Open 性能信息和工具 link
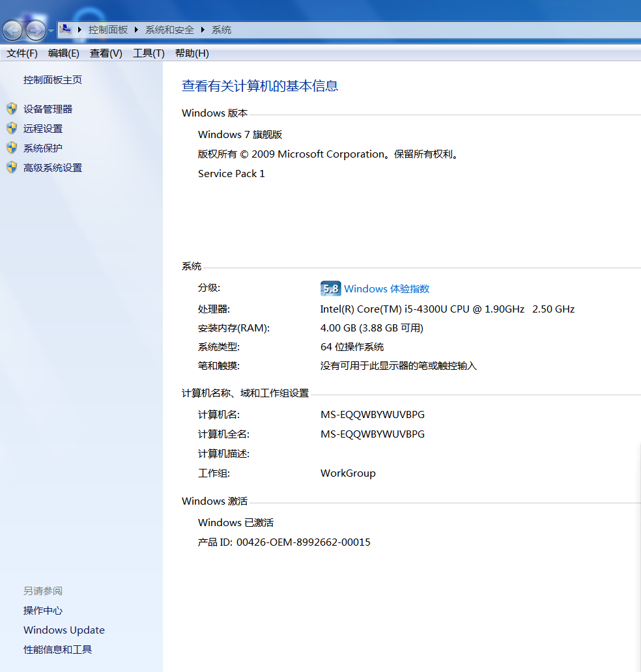Viewport: 641px width, 672px height. click(x=57, y=650)
